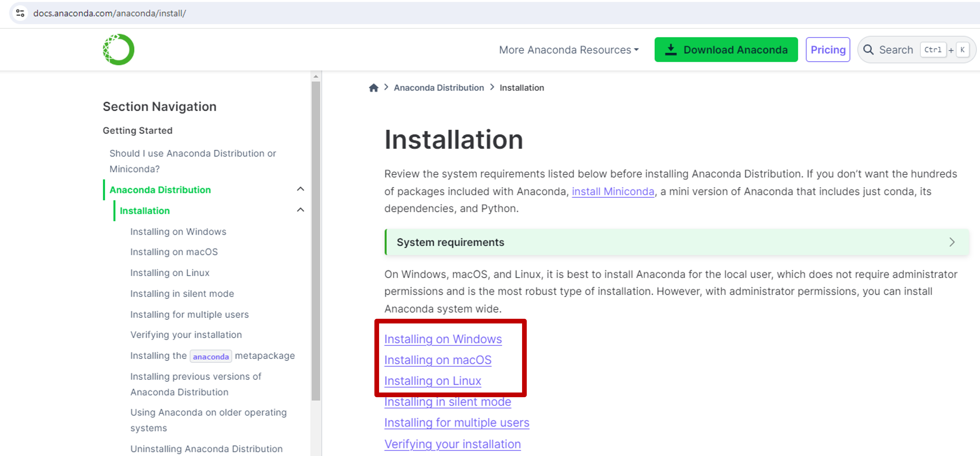Open Should I use Anaconda Distribution or Miniconda
This screenshot has height=456, width=980.
pos(192,161)
